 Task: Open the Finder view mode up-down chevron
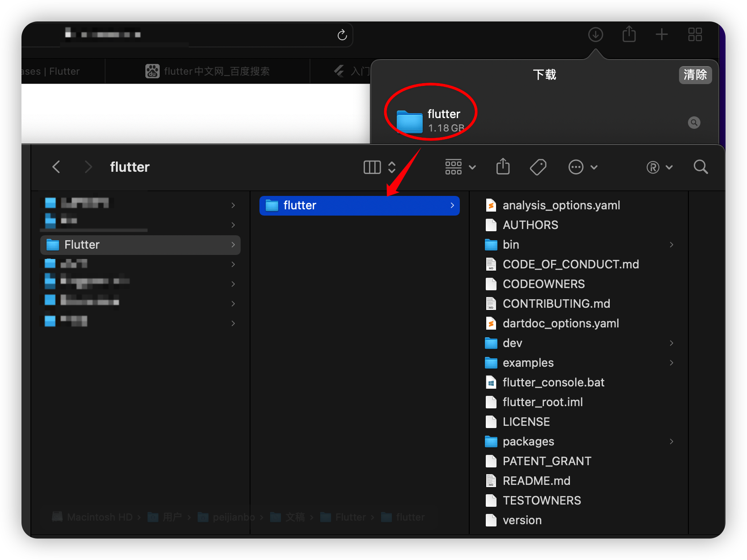(392, 167)
